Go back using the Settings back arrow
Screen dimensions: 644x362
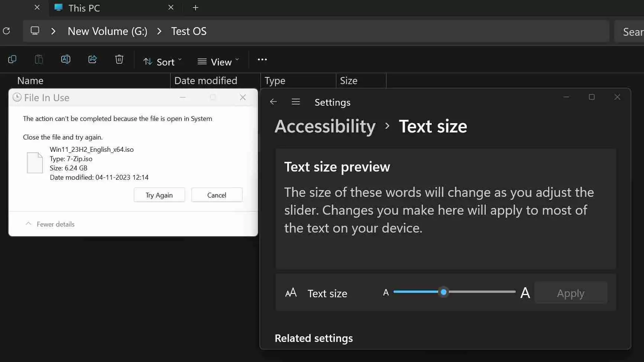pyautogui.click(x=273, y=102)
